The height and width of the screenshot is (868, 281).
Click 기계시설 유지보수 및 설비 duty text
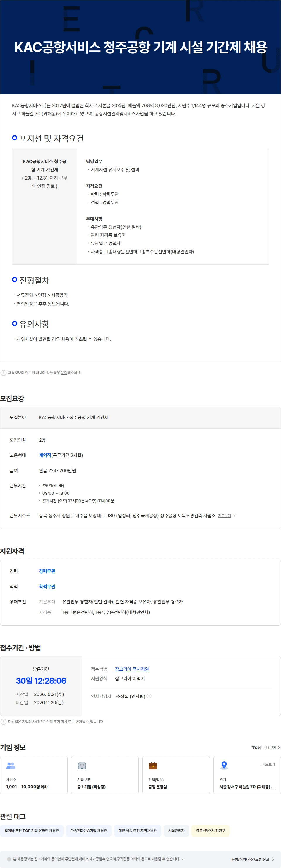pyautogui.click(x=115, y=170)
